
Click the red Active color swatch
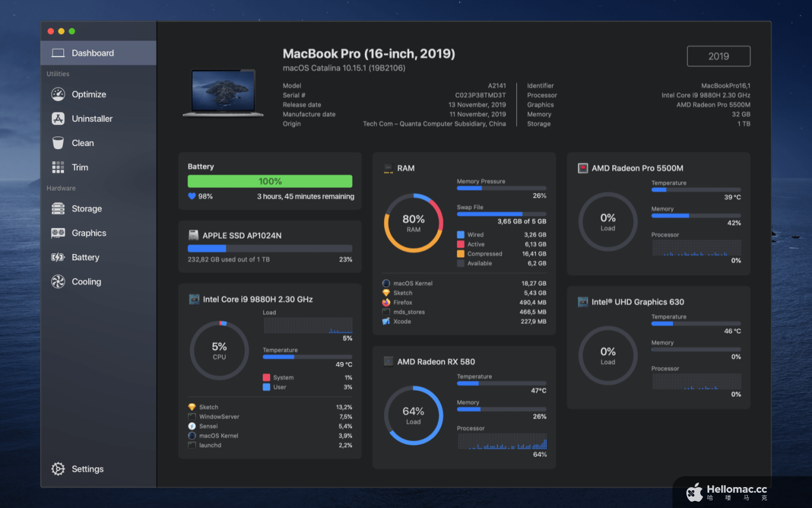point(461,244)
